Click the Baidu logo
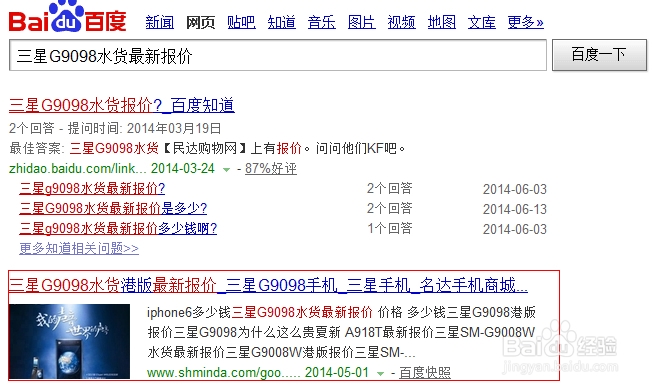The image size is (656, 390). [x=67, y=17]
